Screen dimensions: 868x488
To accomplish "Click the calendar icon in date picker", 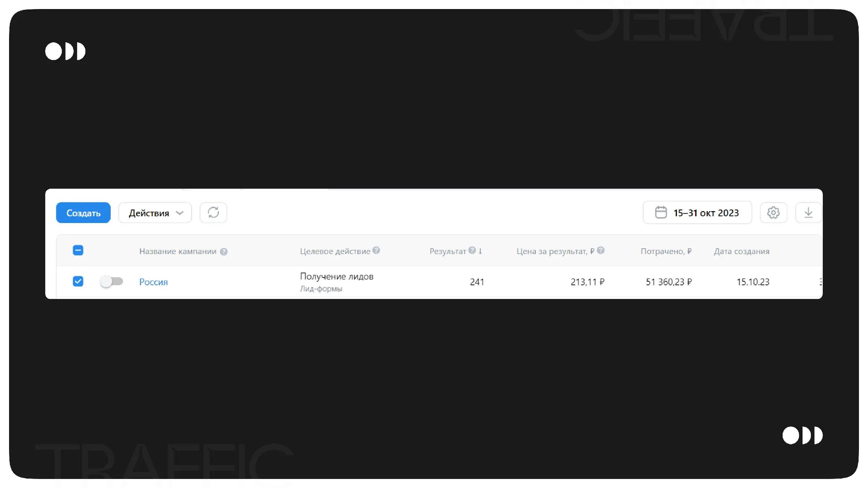I will 661,213.
